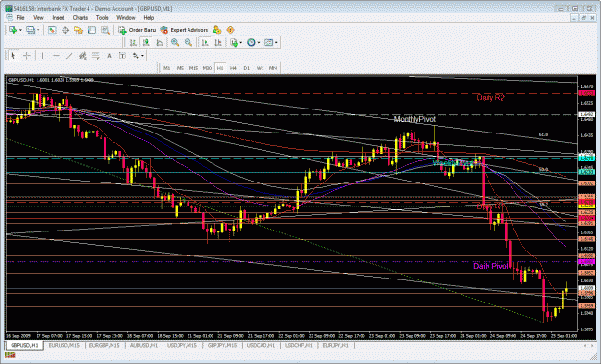
Task: Switch to the GBPJPY,M15 chart tab
Action: 222,345
